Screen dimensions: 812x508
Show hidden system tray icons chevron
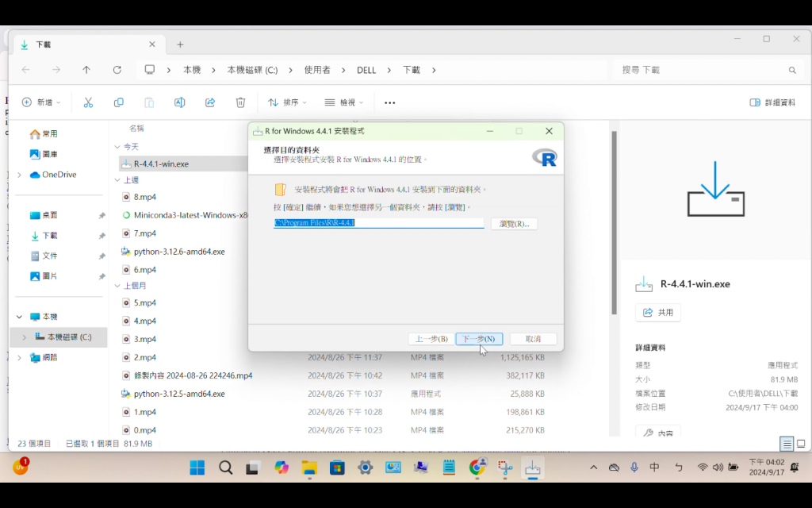click(593, 467)
